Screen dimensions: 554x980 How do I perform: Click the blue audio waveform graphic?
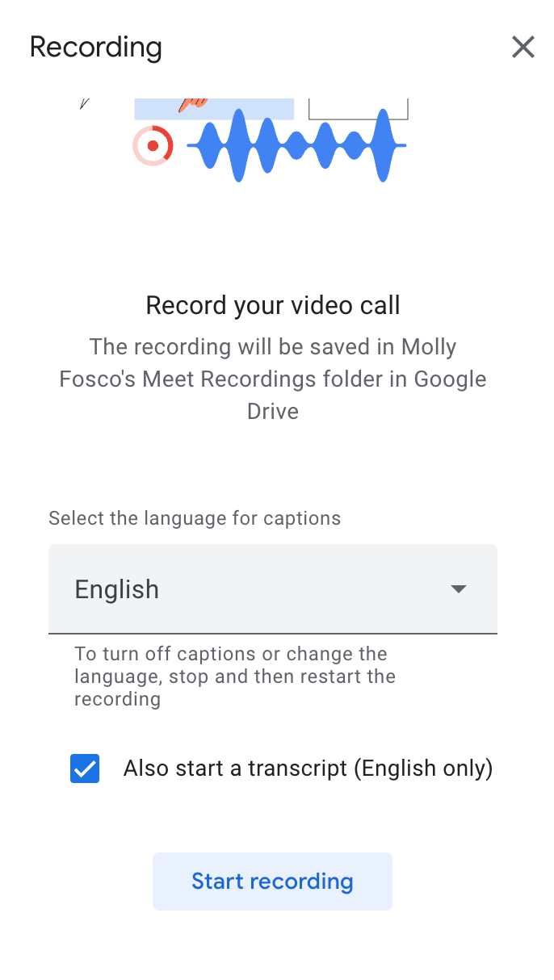[296, 145]
